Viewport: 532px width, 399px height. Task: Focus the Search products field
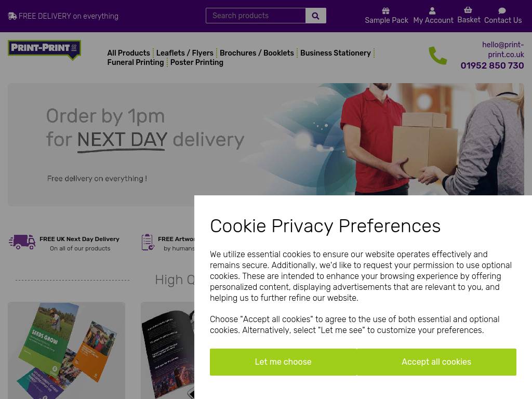point(256,16)
